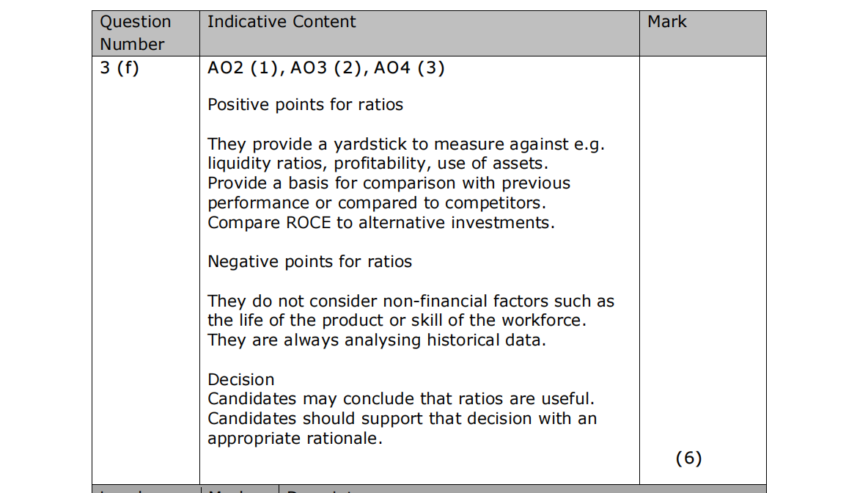868x493 pixels.
Task: Click the "Question Number" column header
Action: 135,33
